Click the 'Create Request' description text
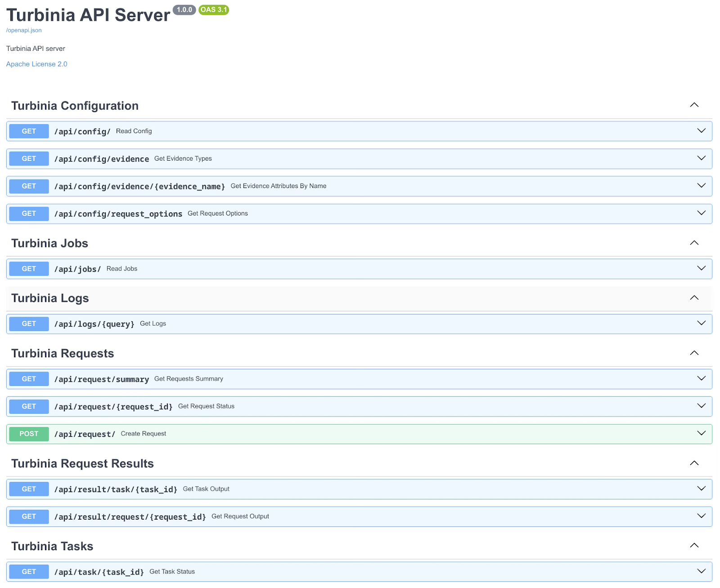This screenshot has width=720, height=588. tap(144, 434)
